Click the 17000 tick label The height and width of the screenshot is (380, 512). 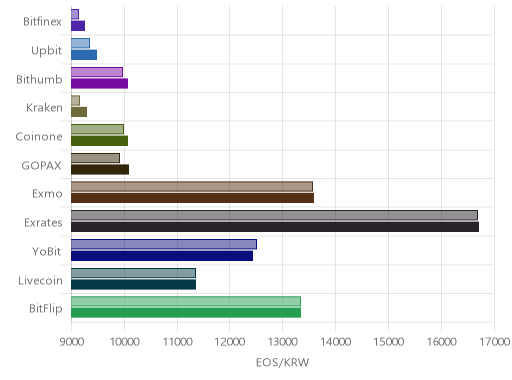tap(495, 342)
